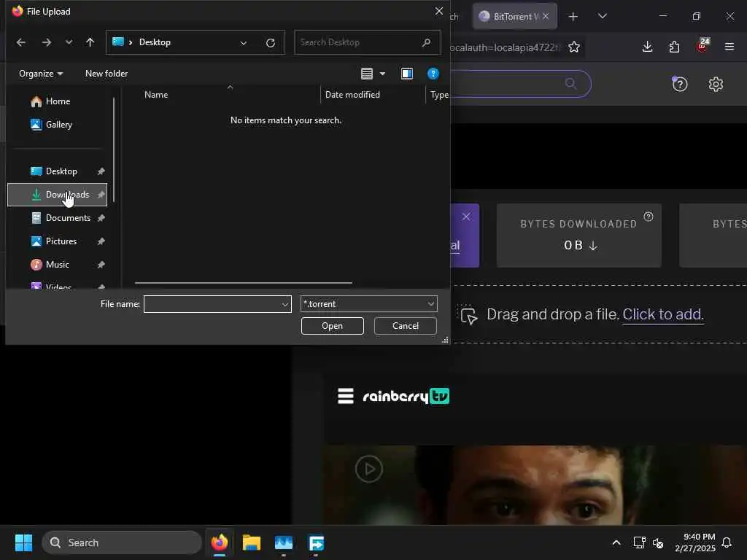Select Downloads in navigation pane
The image size is (747, 560).
coord(57,195)
